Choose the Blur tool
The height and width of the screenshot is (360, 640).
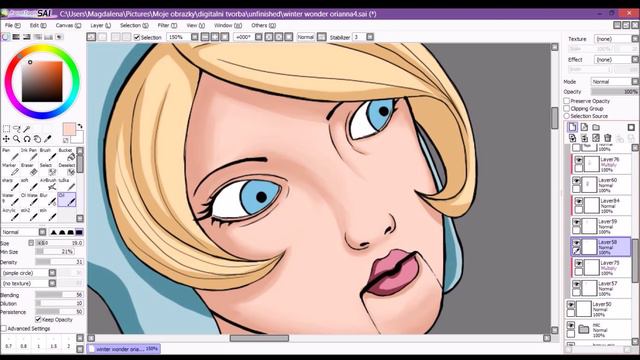click(x=48, y=200)
